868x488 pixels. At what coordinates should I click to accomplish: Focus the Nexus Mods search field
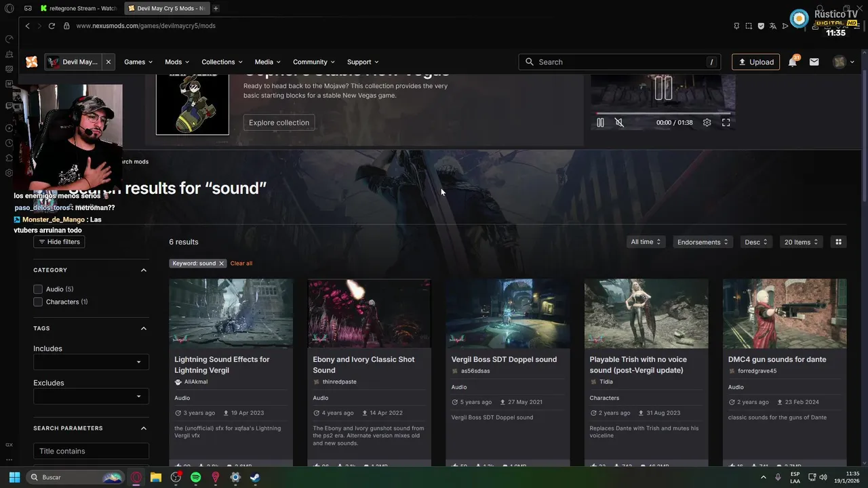click(x=620, y=62)
